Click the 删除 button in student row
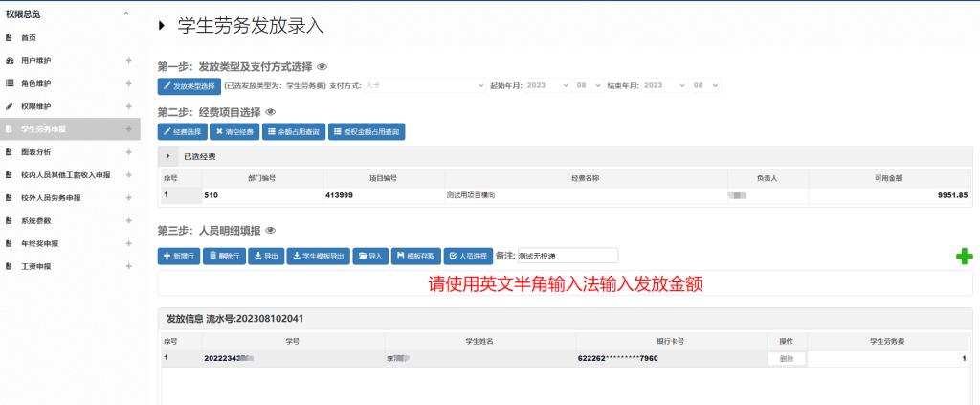Viewport: 980px width, 405px height. point(787,358)
